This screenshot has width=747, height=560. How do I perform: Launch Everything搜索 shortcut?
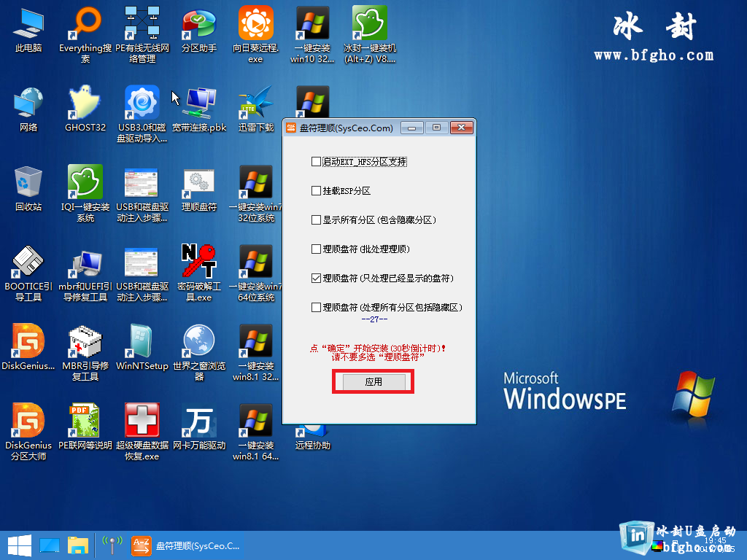coord(85,34)
